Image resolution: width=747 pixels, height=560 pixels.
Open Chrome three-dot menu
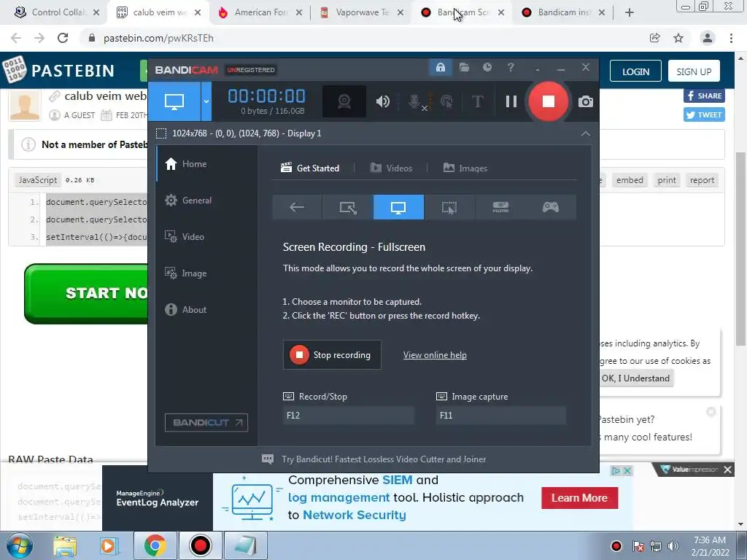click(x=731, y=38)
